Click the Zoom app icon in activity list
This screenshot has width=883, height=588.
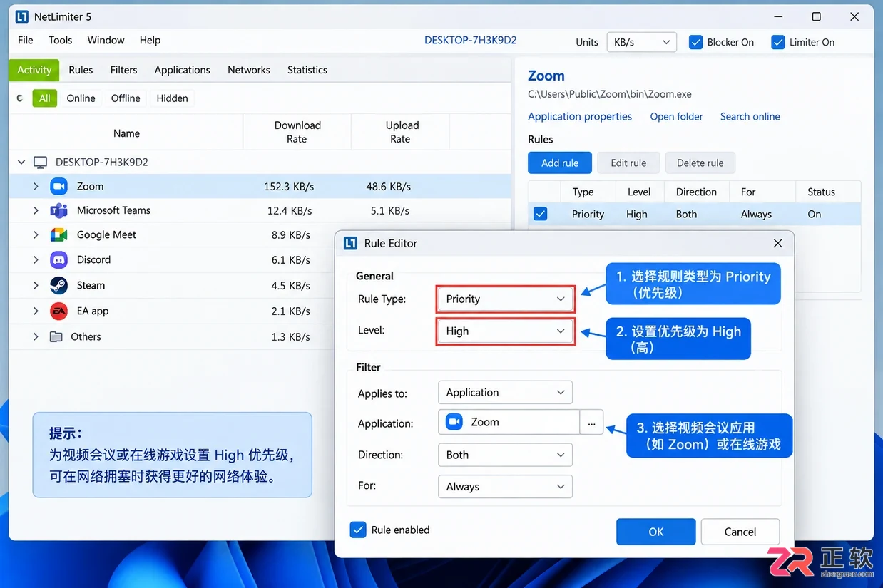click(x=58, y=187)
